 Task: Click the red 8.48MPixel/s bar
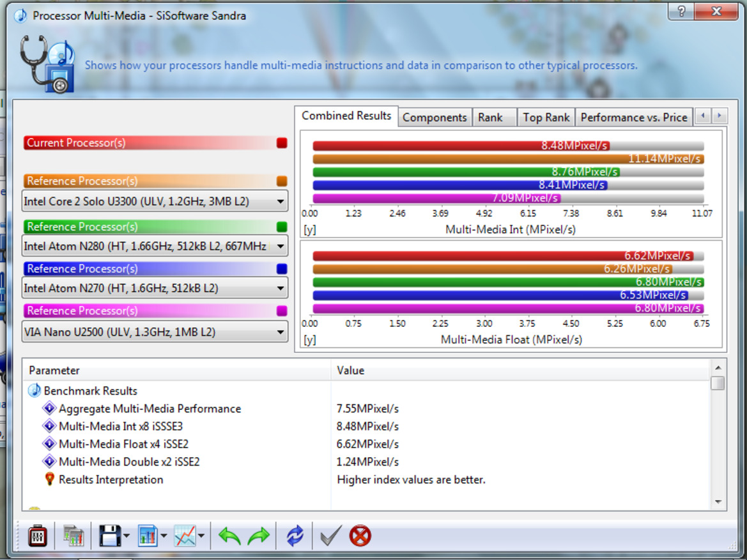pyautogui.click(x=461, y=146)
